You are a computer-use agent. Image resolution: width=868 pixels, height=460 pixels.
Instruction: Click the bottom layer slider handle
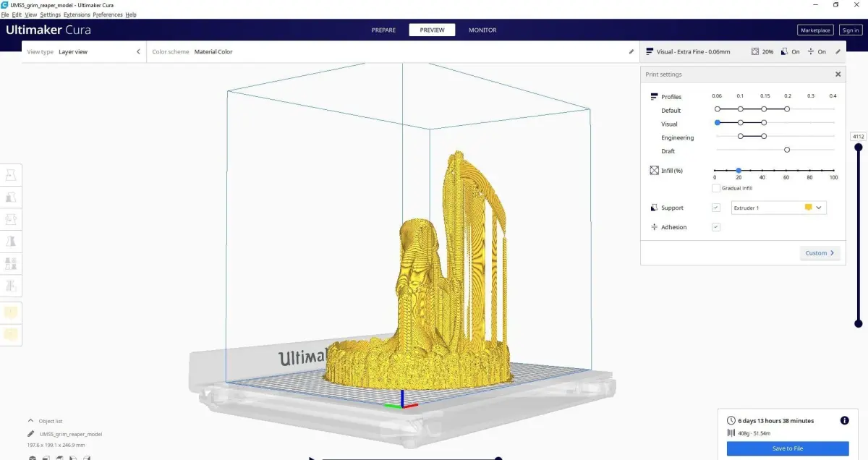point(859,323)
